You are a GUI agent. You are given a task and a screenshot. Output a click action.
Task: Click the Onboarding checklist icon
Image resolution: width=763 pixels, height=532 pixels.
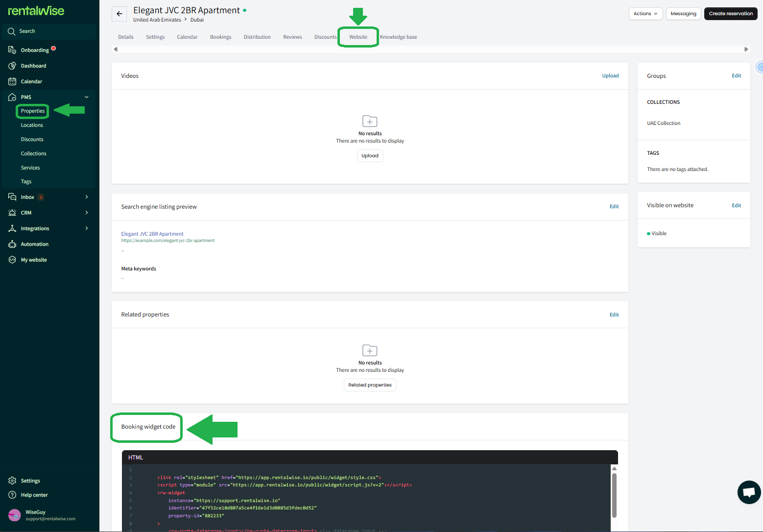12,50
